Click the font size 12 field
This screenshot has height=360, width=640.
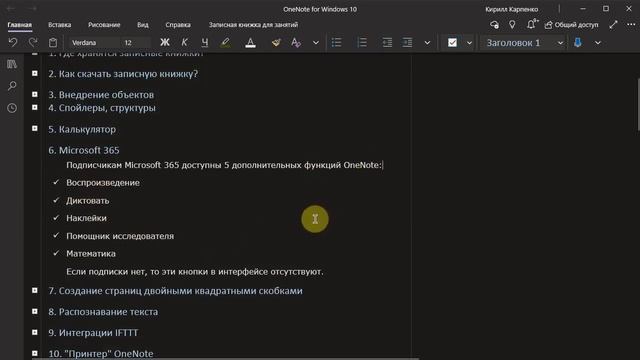coord(136,42)
